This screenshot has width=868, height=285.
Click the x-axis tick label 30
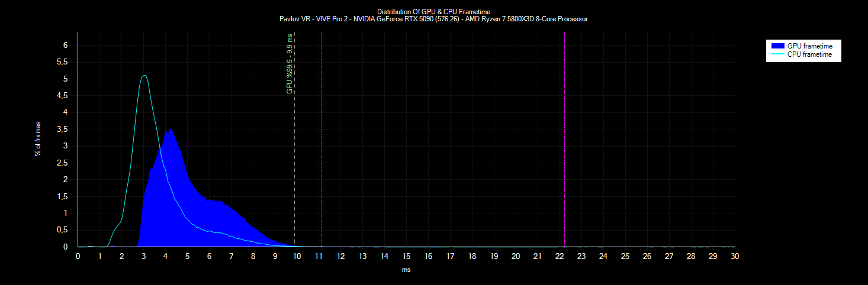[735, 256]
